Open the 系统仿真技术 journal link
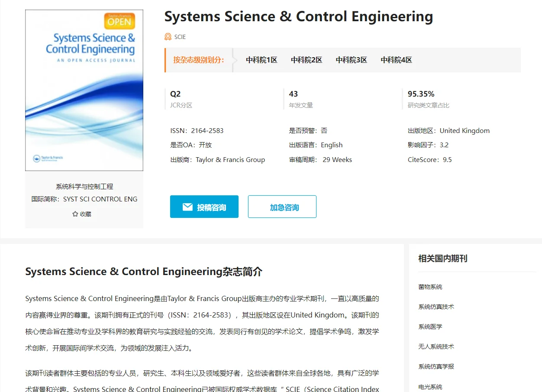 point(436,307)
